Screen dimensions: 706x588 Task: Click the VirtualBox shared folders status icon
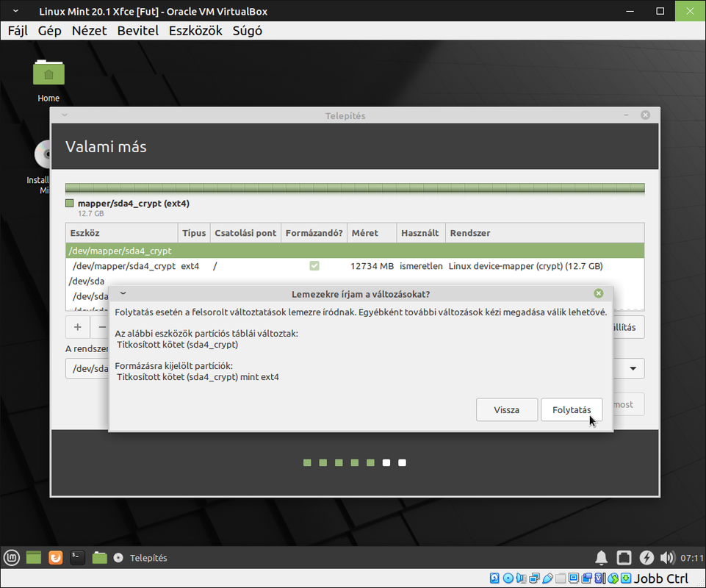point(561,578)
